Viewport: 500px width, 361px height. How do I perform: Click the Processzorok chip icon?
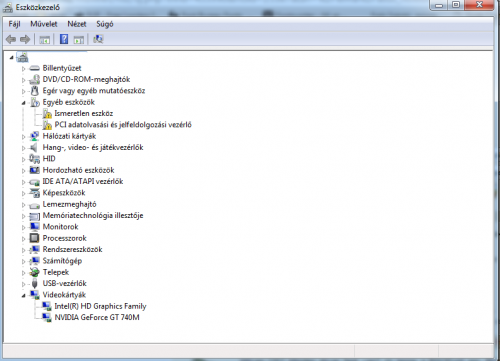click(34, 238)
